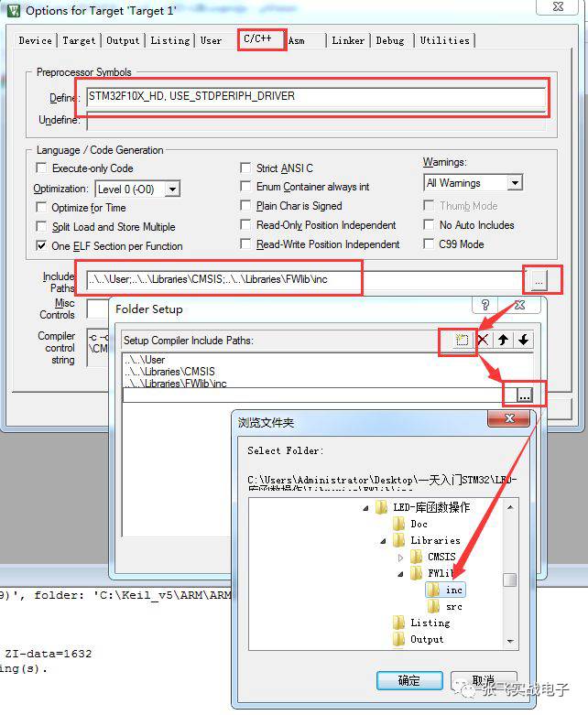Click the Define symbols field
588x715 pixels.
(316, 97)
